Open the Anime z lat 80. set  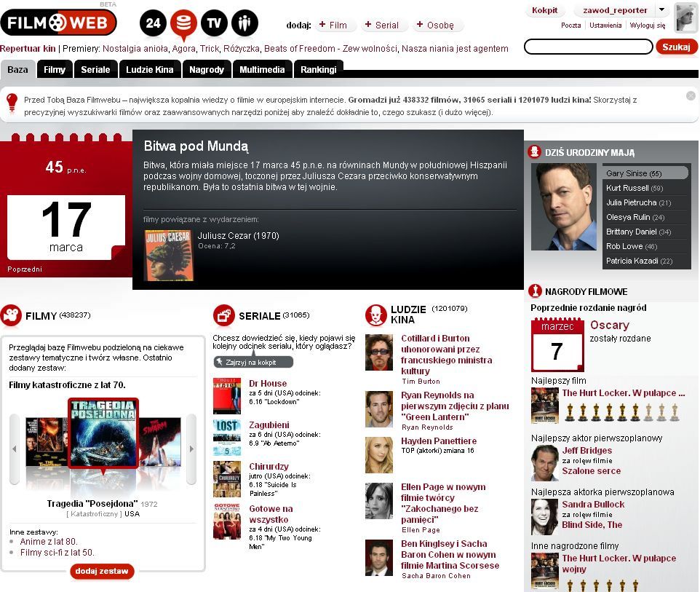click(49, 542)
